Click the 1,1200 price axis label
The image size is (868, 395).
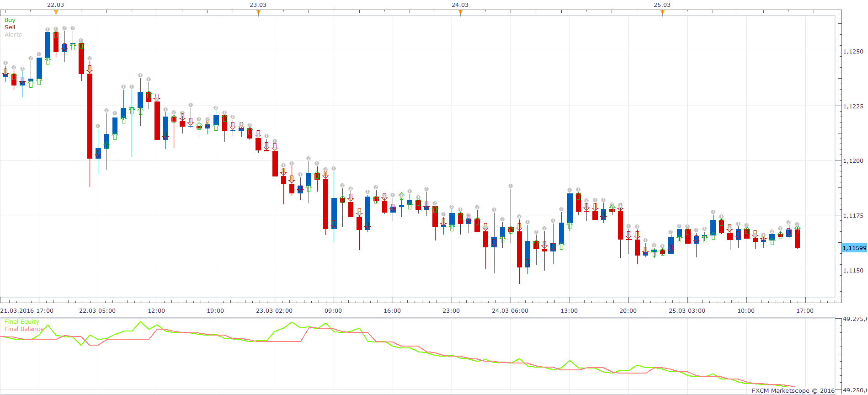click(x=853, y=161)
